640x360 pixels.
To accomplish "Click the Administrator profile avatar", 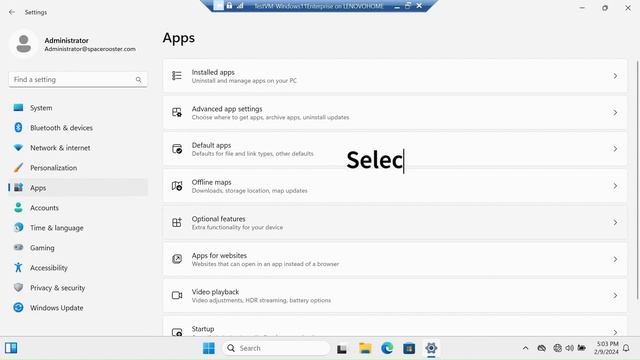I will 23,44.
